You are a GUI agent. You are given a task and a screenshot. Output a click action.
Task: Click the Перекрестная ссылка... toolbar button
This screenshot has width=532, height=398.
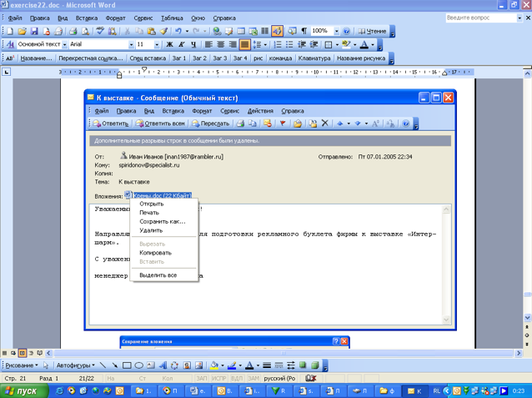point(91,58)
